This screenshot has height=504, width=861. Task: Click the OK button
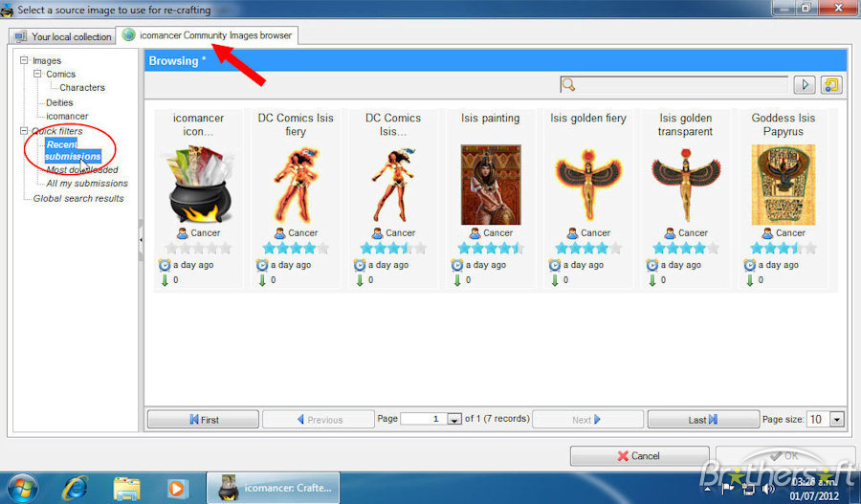[x=784, y=455]
